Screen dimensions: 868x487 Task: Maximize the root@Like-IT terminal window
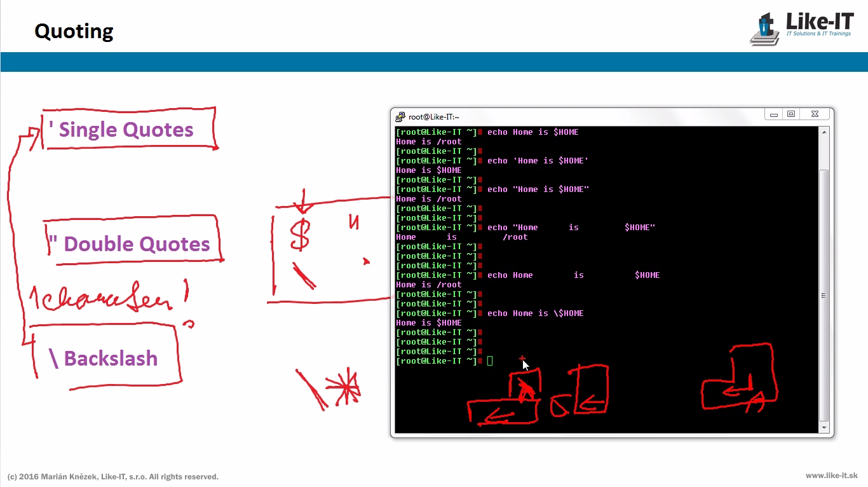point(791,114)
